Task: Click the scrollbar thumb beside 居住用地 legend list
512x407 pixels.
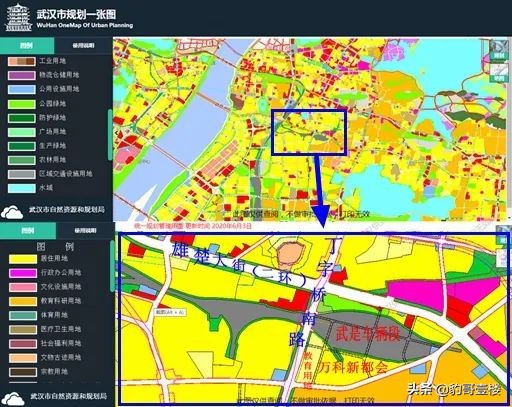Action: coord(112,267)
